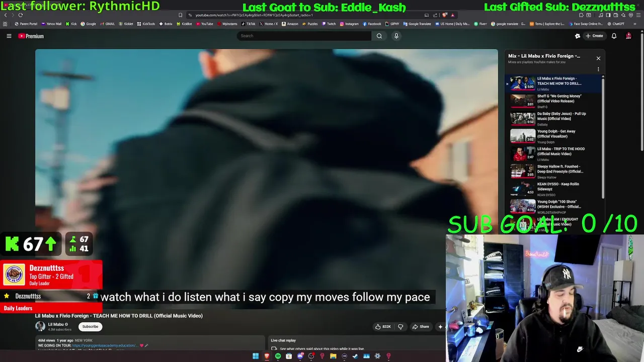Open the Google bookmark
Screen dimensions: 644x362
pos(89,24)
